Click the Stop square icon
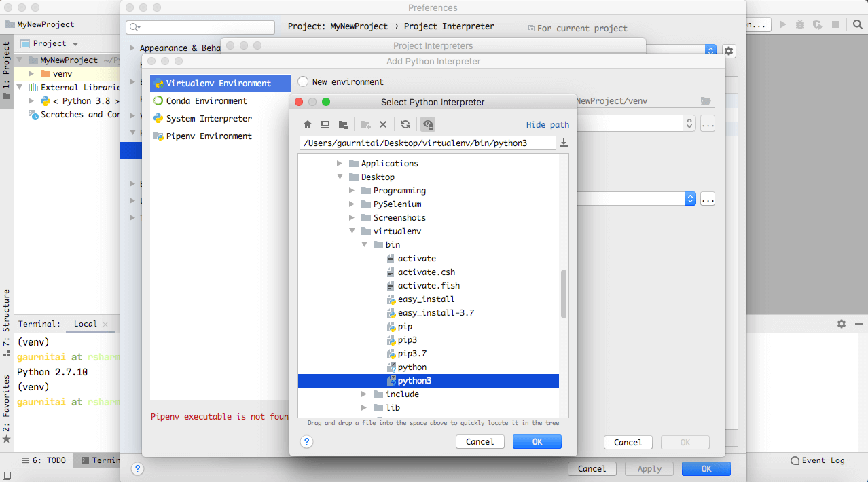This screenshot has height=482, width=868. (835, 24)
